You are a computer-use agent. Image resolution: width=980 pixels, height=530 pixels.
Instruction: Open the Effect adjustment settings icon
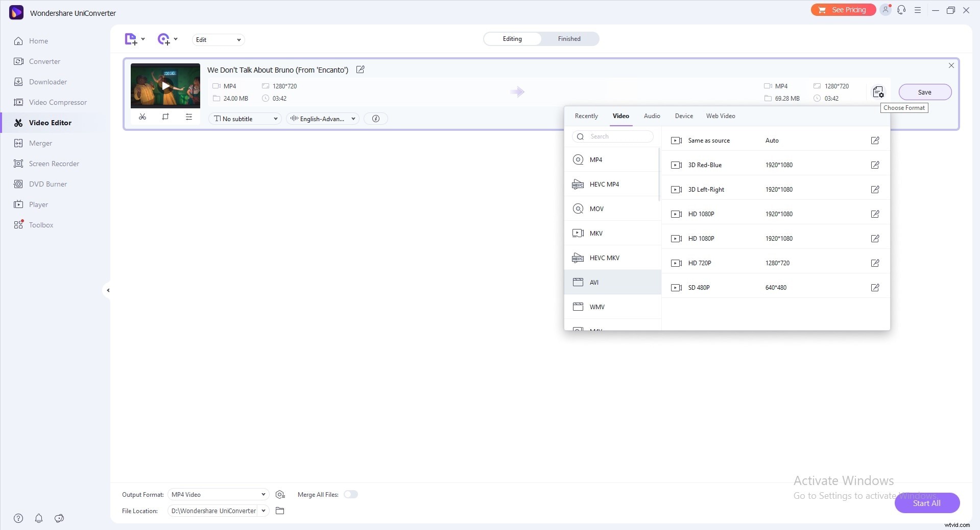tap(189, 117)
